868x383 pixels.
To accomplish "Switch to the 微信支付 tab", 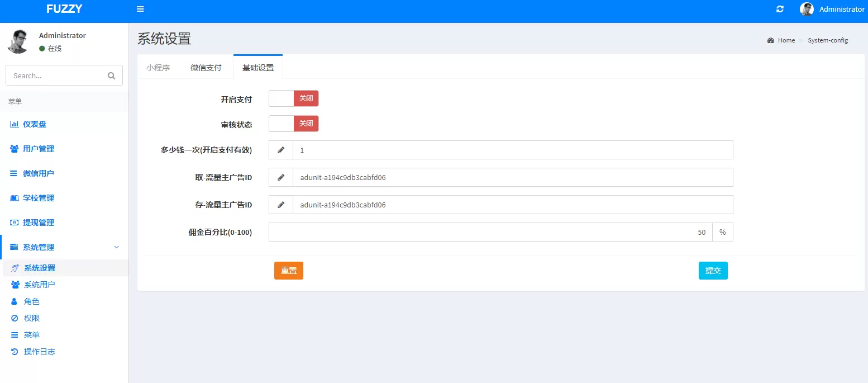I will pos(206,68).
